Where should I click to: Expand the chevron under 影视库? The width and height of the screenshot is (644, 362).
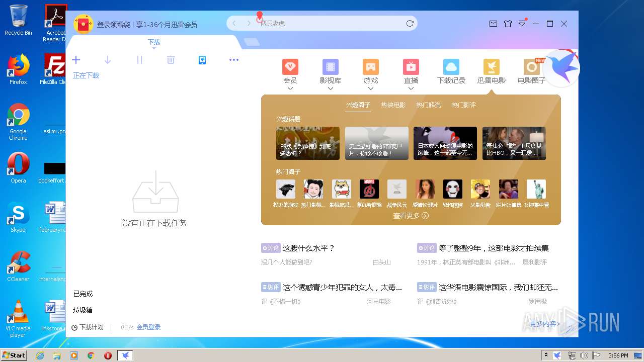click(x=330, y=88)
